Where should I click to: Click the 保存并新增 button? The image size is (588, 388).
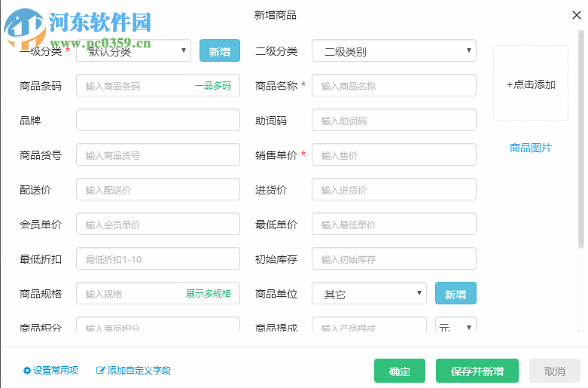point(477,371)
